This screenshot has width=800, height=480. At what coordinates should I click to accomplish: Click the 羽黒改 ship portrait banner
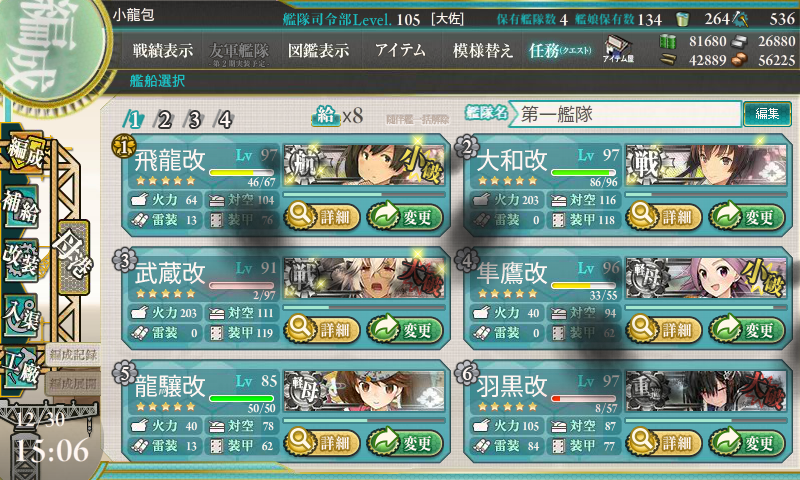tap(706, 391)
